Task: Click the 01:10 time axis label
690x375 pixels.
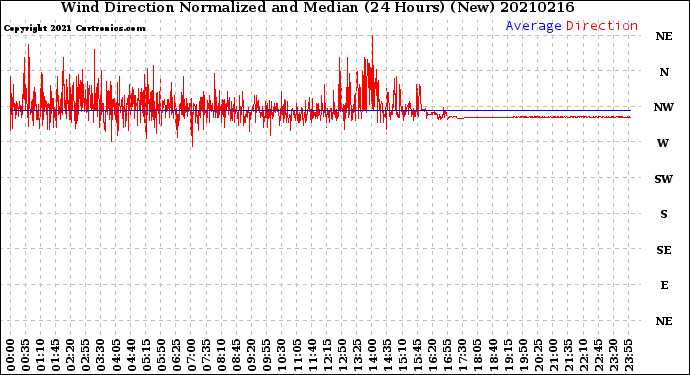Action: click(x=40, y=355)
